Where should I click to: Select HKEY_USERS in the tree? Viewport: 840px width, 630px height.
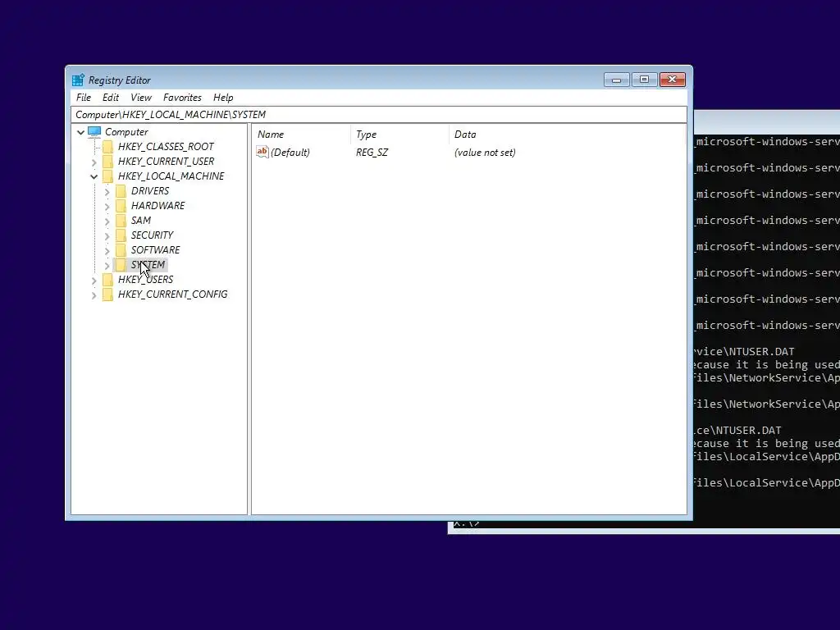pyautogui.click(x=145, y=280)
